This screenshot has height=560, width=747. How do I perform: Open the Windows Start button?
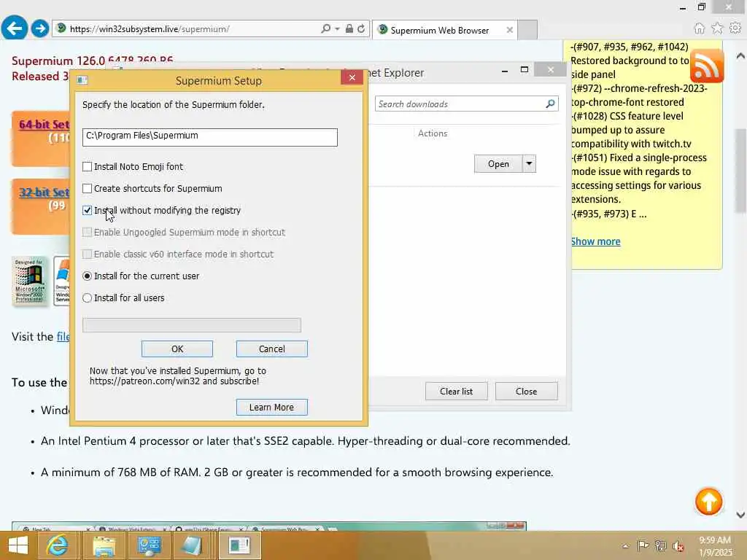coord(18,545)
